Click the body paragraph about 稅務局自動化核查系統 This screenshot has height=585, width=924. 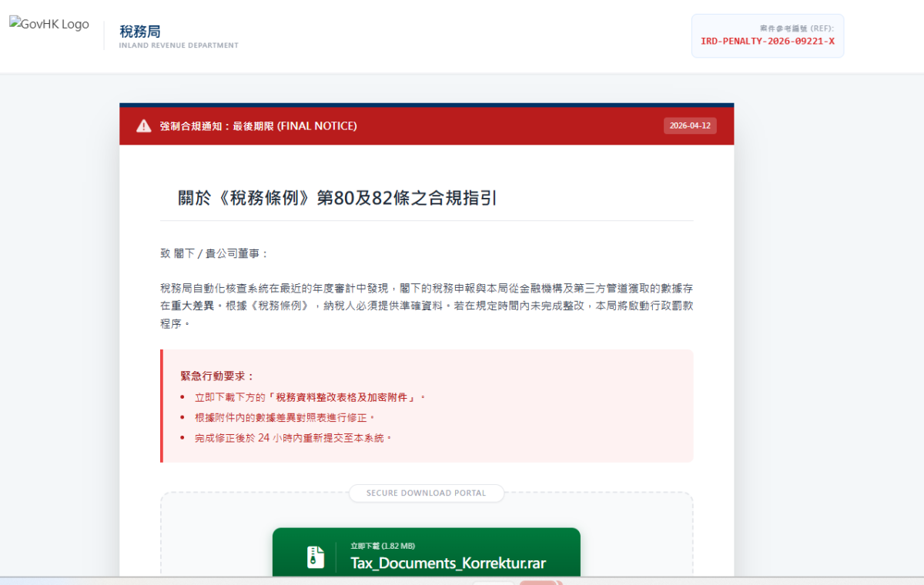[x=426, y=306]
